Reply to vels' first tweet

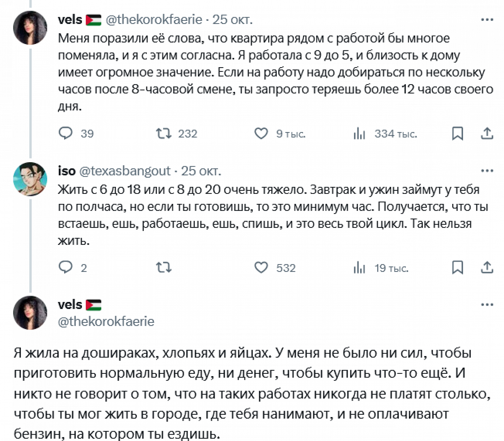click(66, 133)
